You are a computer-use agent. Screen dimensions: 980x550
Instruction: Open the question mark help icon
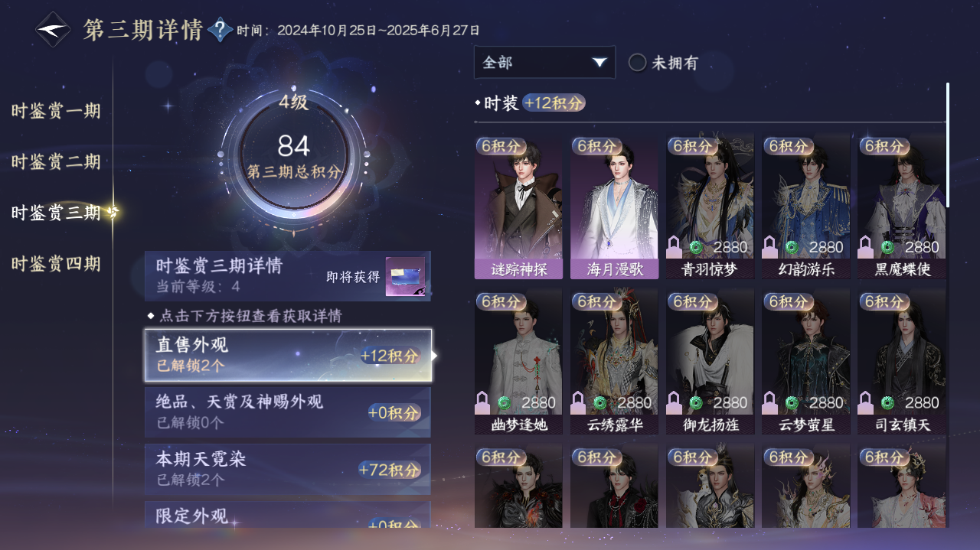click(x=220, y=30)
